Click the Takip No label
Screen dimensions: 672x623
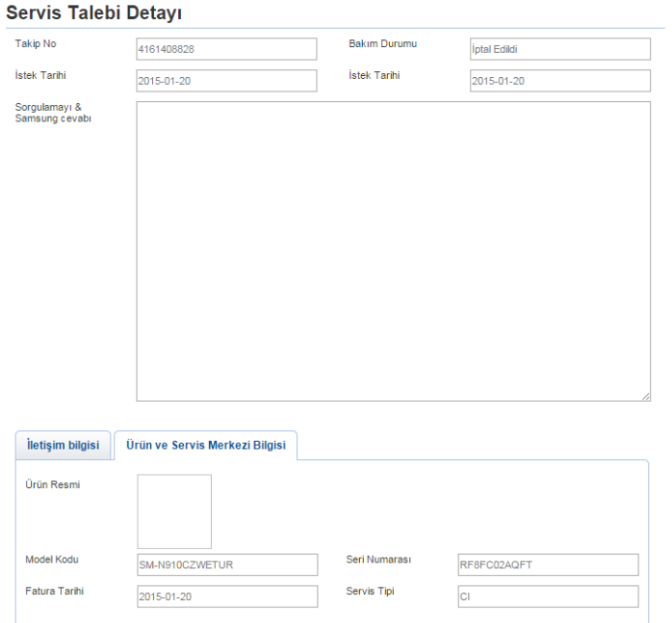(x=36, y=43)
